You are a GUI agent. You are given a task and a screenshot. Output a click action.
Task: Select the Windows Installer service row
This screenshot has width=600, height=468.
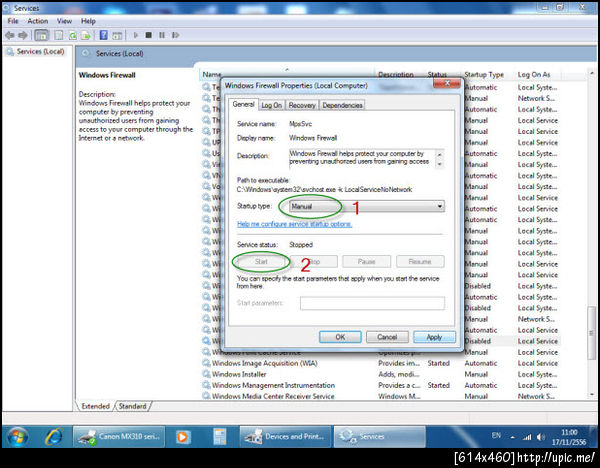coord(383,374)
